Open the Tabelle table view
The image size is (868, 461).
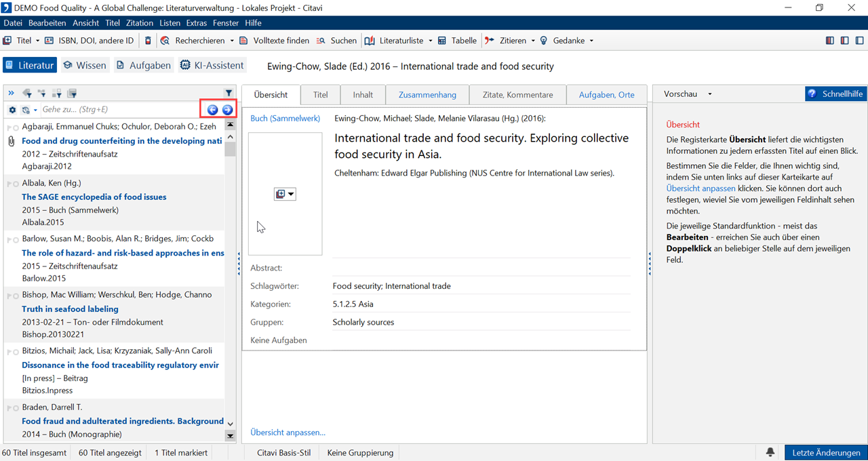457,41
